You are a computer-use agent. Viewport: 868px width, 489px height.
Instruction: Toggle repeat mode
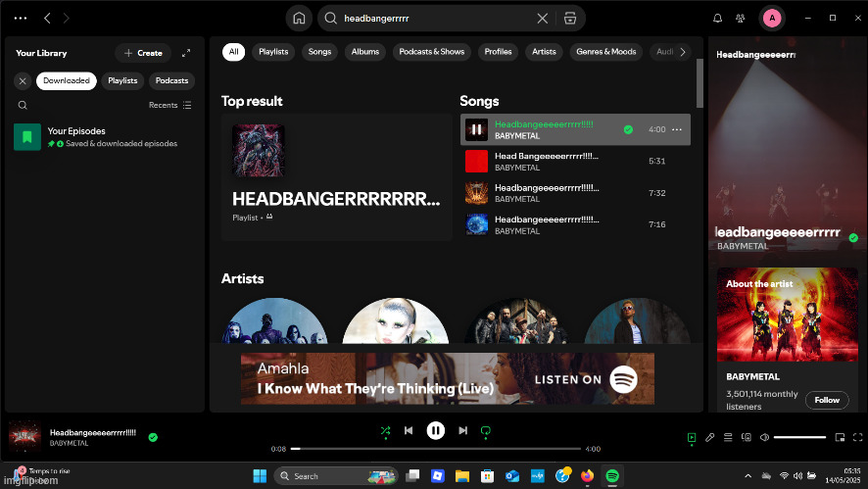(486, 431)
